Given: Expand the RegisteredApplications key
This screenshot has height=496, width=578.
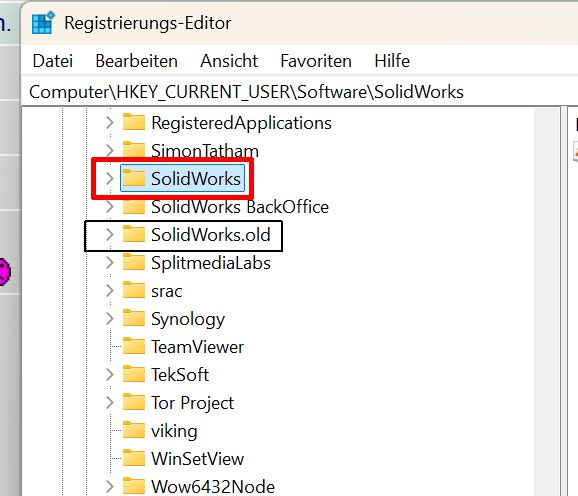Looking at the screenshot, I should click(x=109, y=122).
